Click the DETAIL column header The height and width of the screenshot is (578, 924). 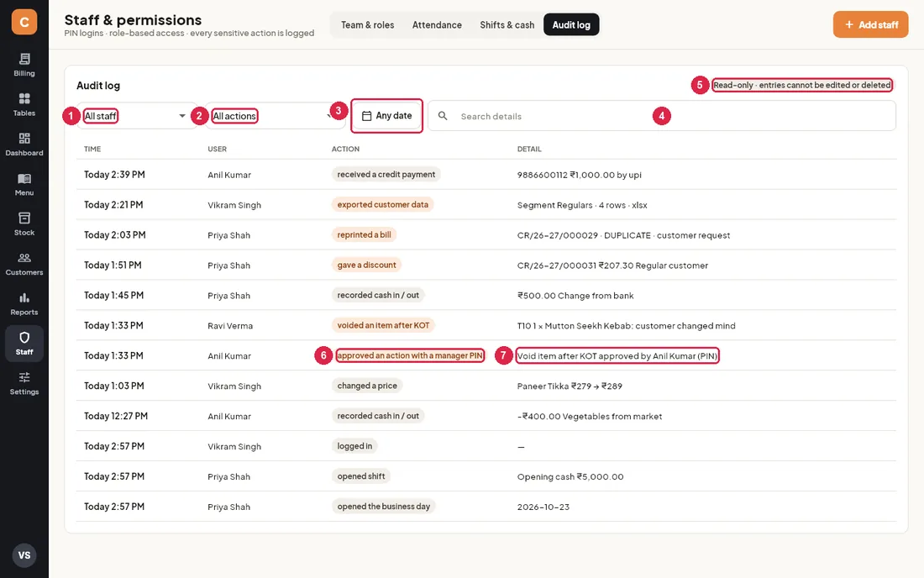(529, 149)
